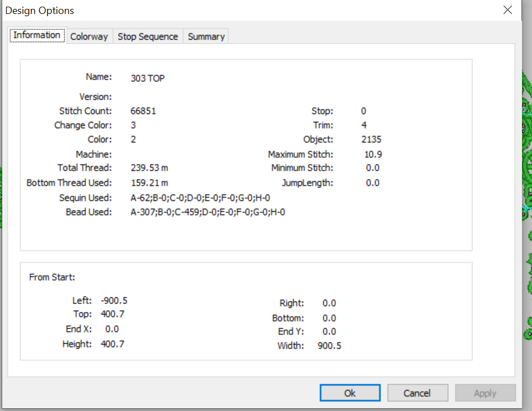Click the Left value -900.5

(114, 300)
